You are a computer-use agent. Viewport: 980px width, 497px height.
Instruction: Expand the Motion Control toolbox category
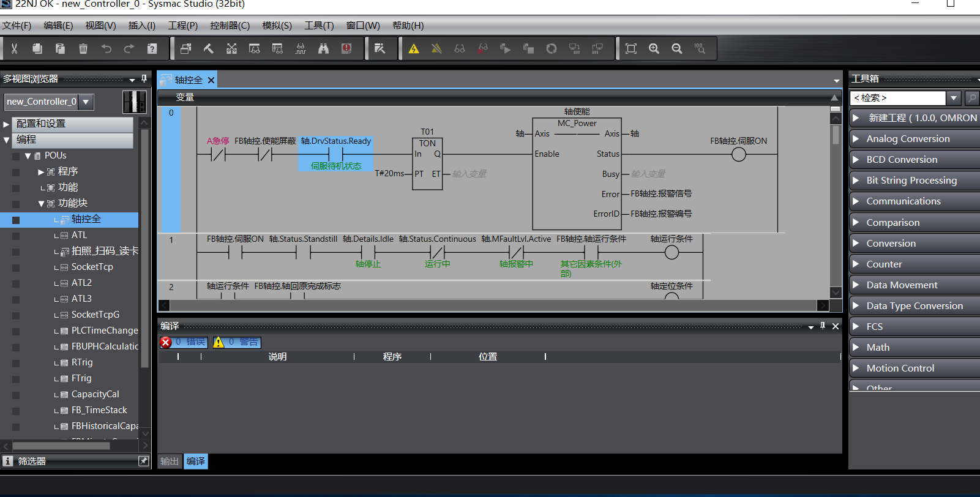(900, 368)
